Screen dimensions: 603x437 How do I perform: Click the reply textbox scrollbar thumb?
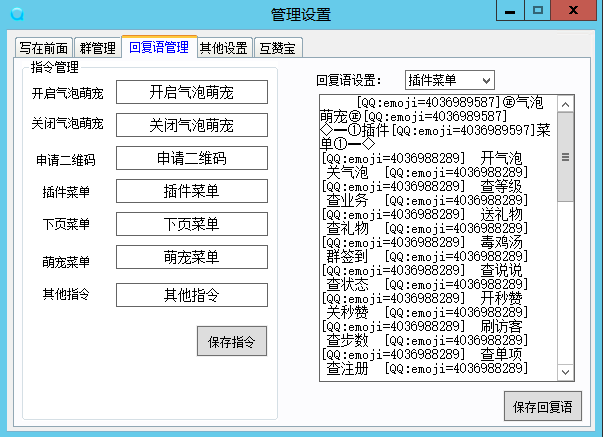[565, 157]
